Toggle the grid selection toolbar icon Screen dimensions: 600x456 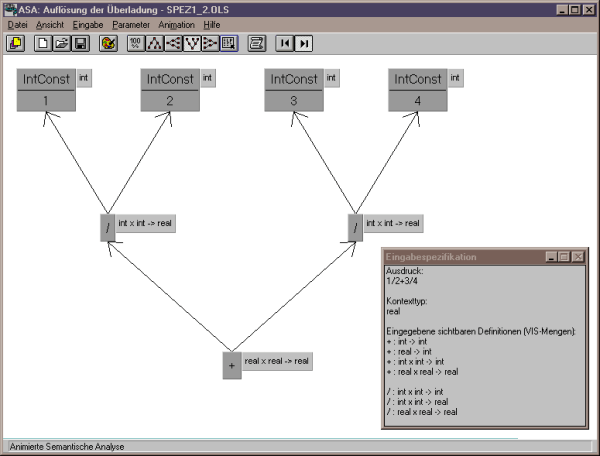(229, 43)
